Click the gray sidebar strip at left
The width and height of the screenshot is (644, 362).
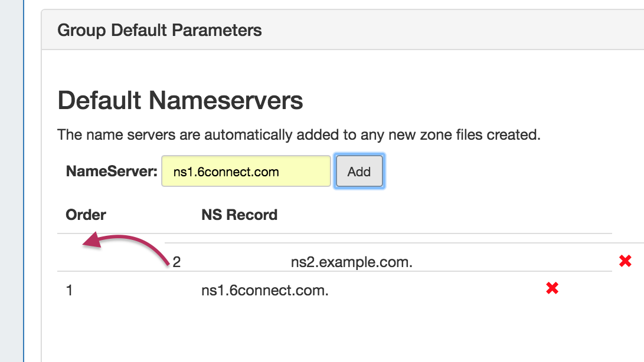(11, 177)
